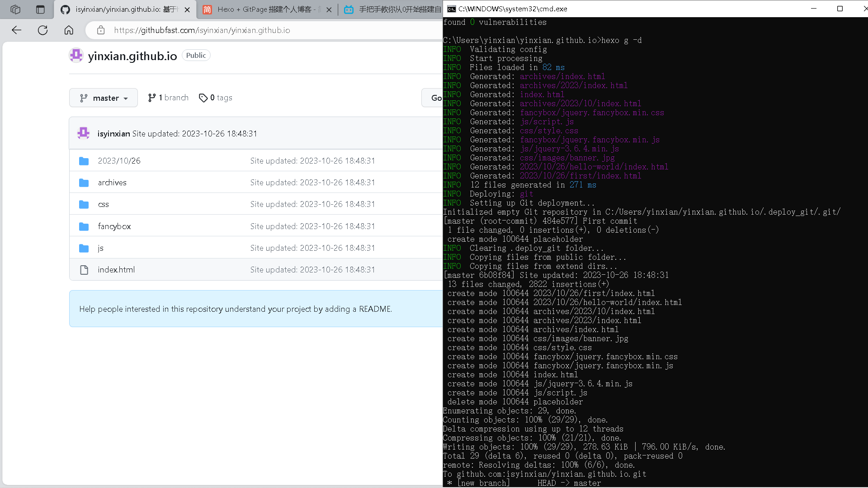Click the git branch icon before "1 branch"
Image resolution: width=868 pixels, height=488 pixels.
(x=152, y=98)
